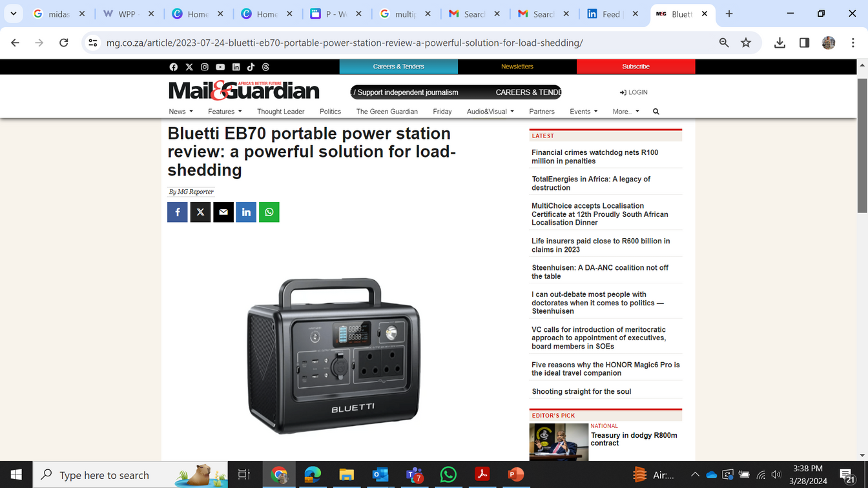Image resolution: width=868 pixels, height=488 pixels.
Task: Open 'TotalEnergies in Africa' article
Action: click(591, 183)
